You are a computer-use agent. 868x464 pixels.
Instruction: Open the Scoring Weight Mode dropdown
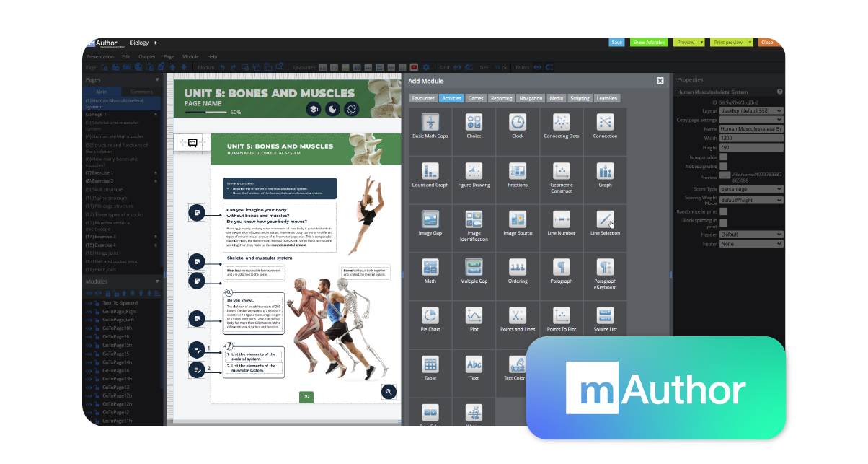click(751, 199)
